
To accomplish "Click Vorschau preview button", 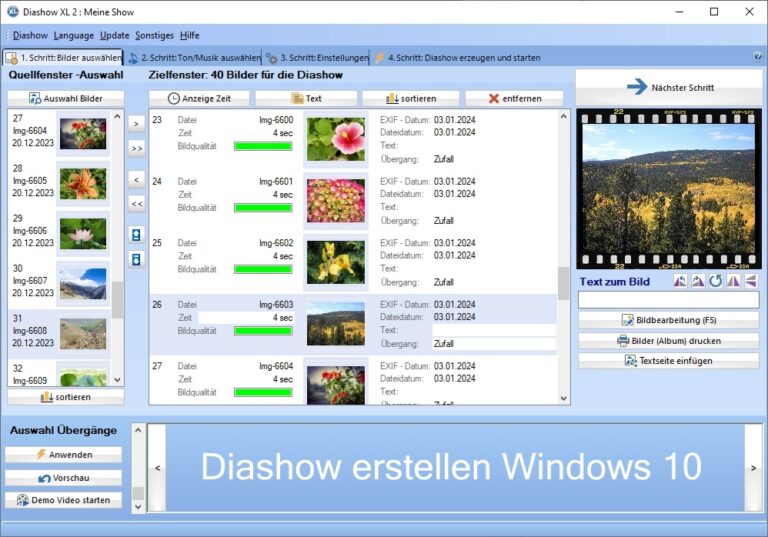I will 64,478.
